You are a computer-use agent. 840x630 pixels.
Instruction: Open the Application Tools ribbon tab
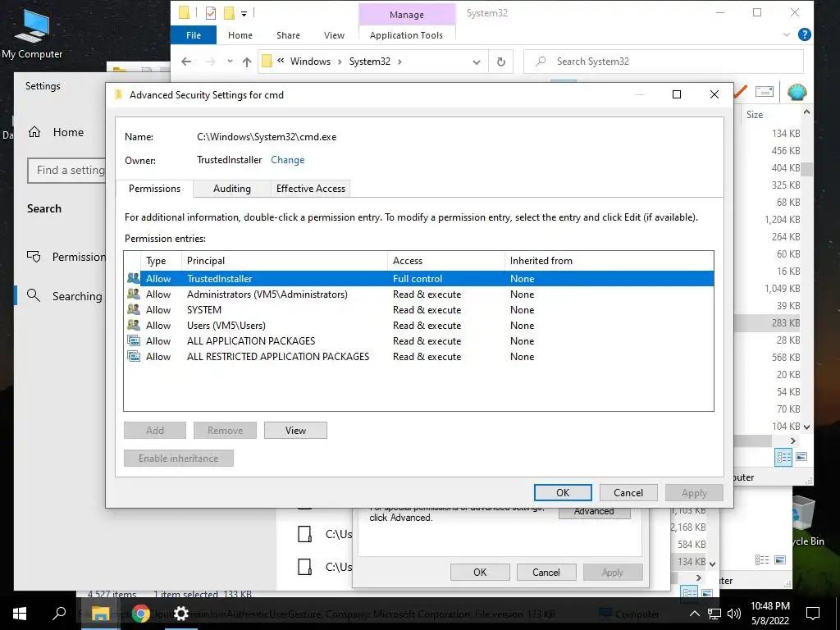[x=406, y=35]
